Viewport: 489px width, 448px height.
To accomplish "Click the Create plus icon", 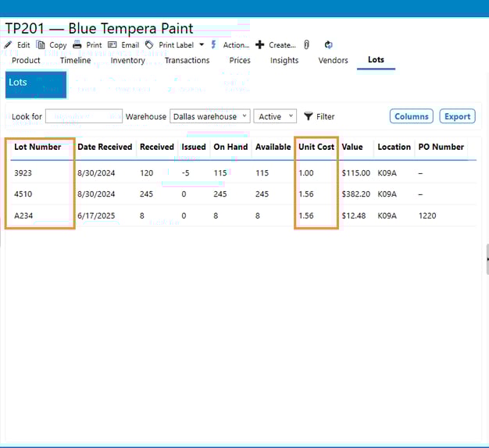I will tap(260, 45).
